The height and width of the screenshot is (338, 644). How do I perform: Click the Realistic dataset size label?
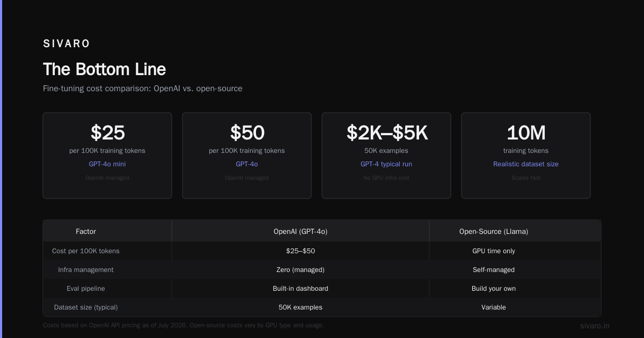point(526,164)
